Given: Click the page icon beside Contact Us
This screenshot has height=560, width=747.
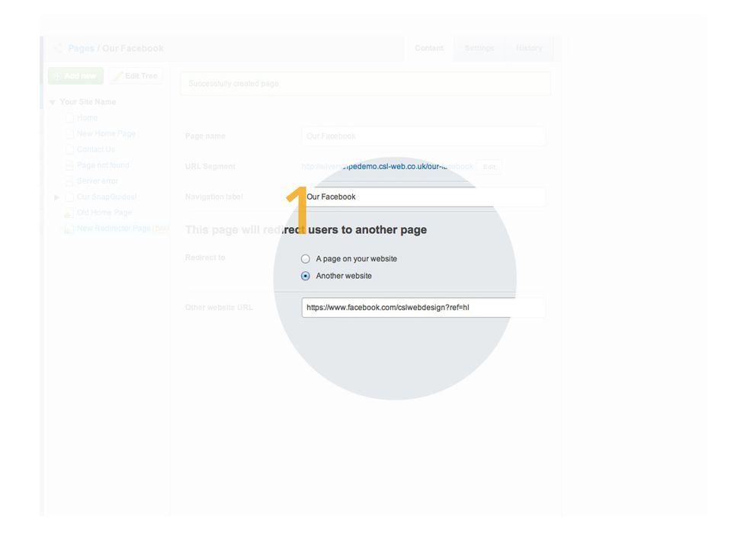Looking at the screenshot, I should (x=69, y=149).
